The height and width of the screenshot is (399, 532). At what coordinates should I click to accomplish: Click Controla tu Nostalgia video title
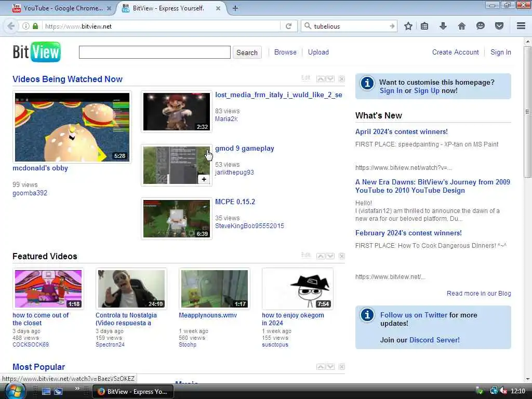point(126,319)
